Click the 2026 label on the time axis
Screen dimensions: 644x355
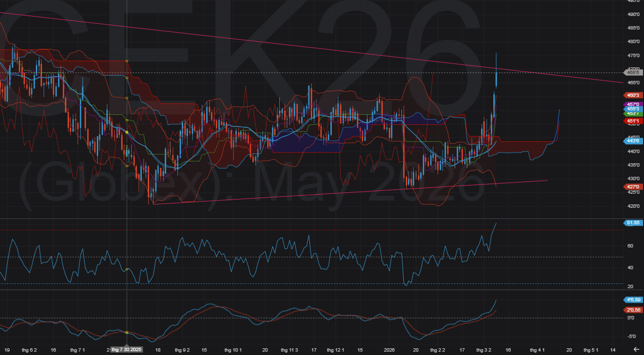(x=389, y=349)
